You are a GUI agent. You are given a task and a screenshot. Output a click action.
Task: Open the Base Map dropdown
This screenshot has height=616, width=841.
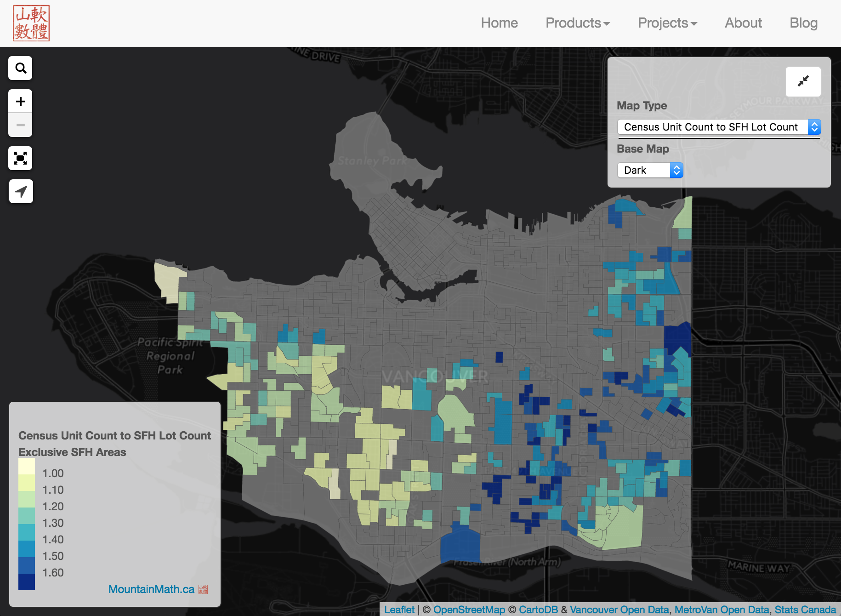650,170
